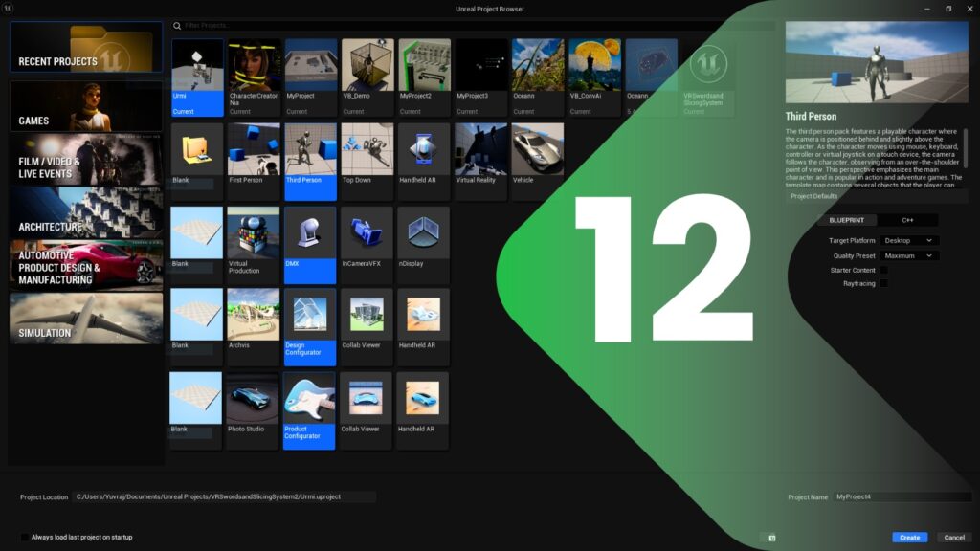
Task: Select the InCameraVFX template
Action: pos(367,246)
